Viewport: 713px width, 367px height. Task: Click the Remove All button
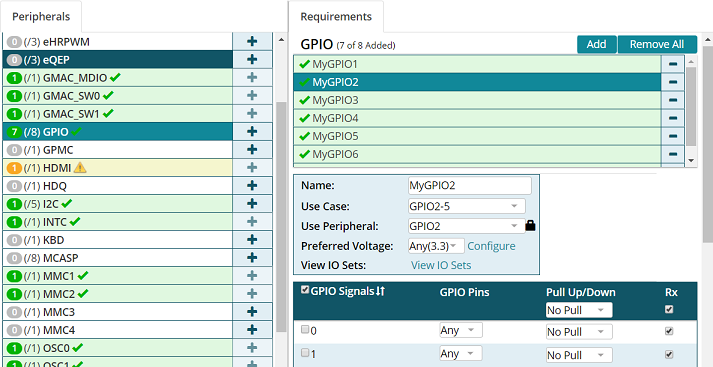point(657,44)
